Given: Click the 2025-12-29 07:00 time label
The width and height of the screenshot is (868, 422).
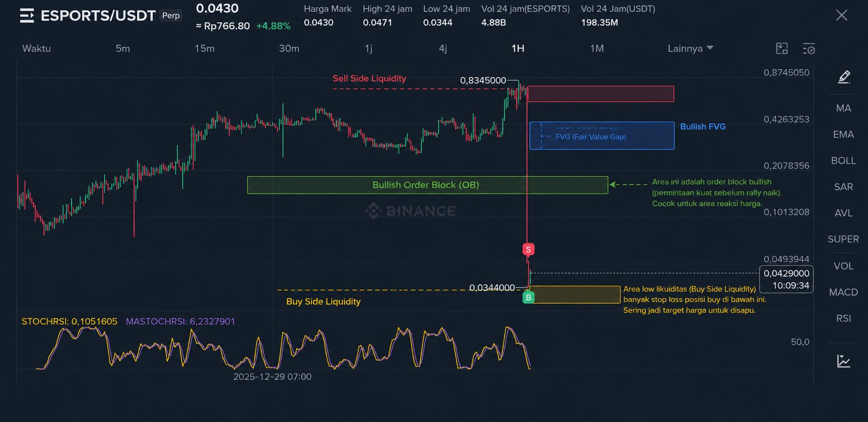Looking at the screenshot, I should (272, 377).
